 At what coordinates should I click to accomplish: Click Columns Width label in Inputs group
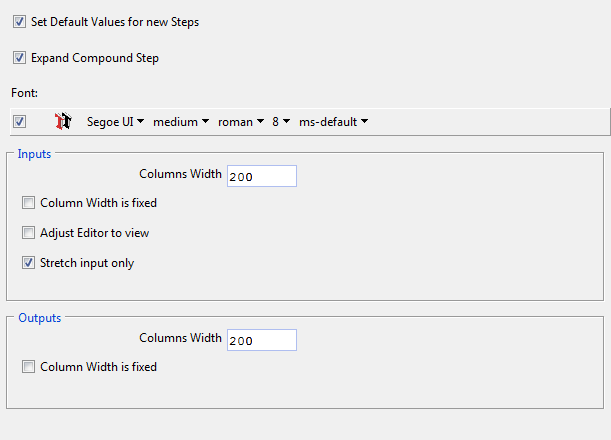point(180,174)
